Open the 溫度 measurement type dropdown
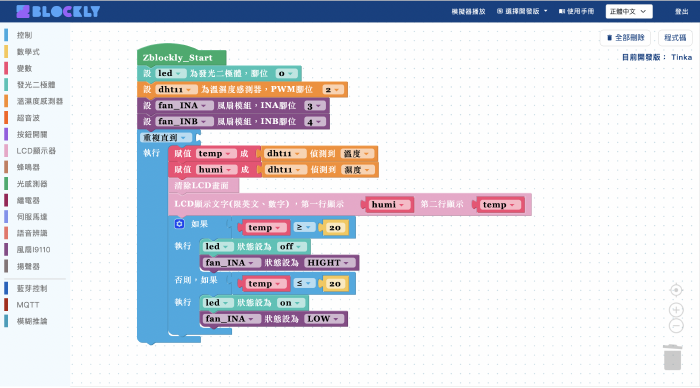This screenshot has height=388, width=700. click(x=357, y=154)
